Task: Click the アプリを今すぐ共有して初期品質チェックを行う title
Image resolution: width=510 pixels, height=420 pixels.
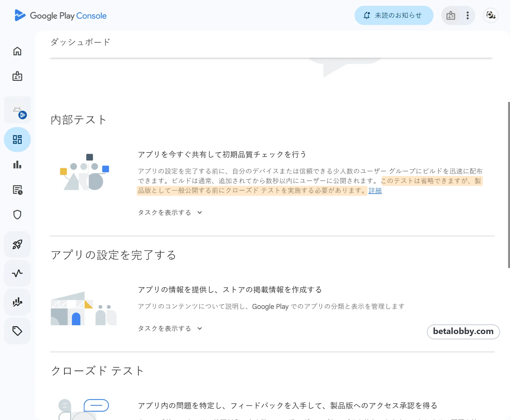Action: click(222, 154)
